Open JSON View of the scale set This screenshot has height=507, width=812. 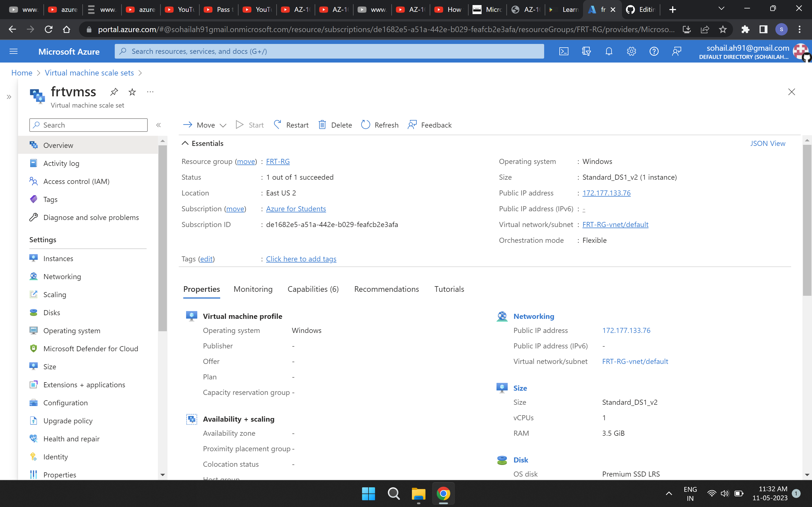tap(768, 143)
